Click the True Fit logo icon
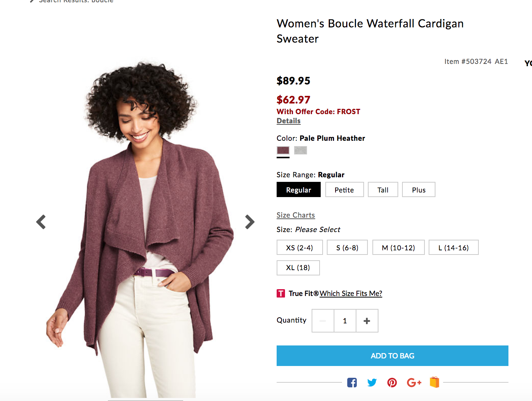 pyautogui.click(x=281, y=293)
